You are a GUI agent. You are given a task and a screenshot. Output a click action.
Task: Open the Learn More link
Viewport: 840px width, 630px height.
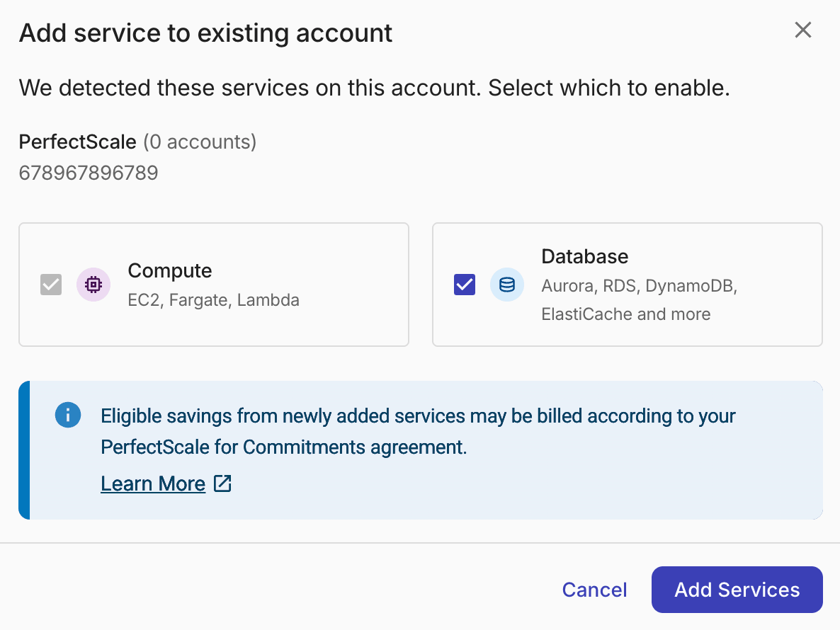(x=153, y=483)
